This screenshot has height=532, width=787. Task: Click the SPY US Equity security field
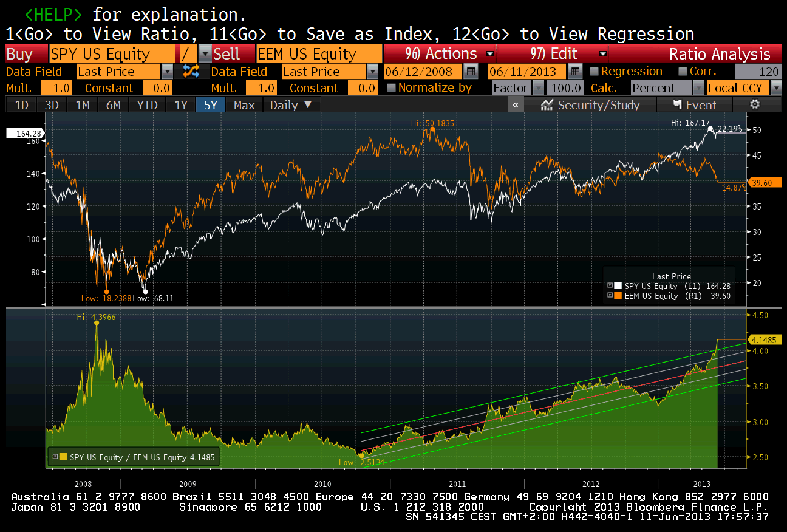pos(112,54)
